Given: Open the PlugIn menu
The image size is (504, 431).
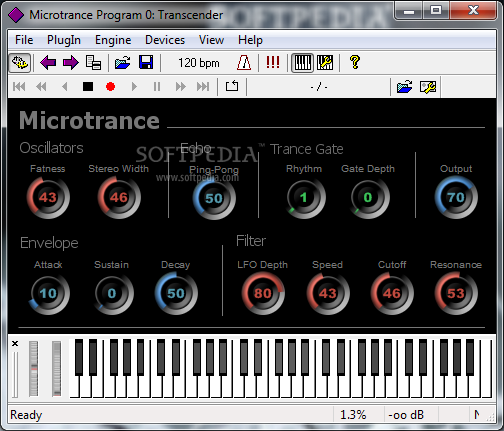Looking at the screenshot, I should tap(64, 40).
